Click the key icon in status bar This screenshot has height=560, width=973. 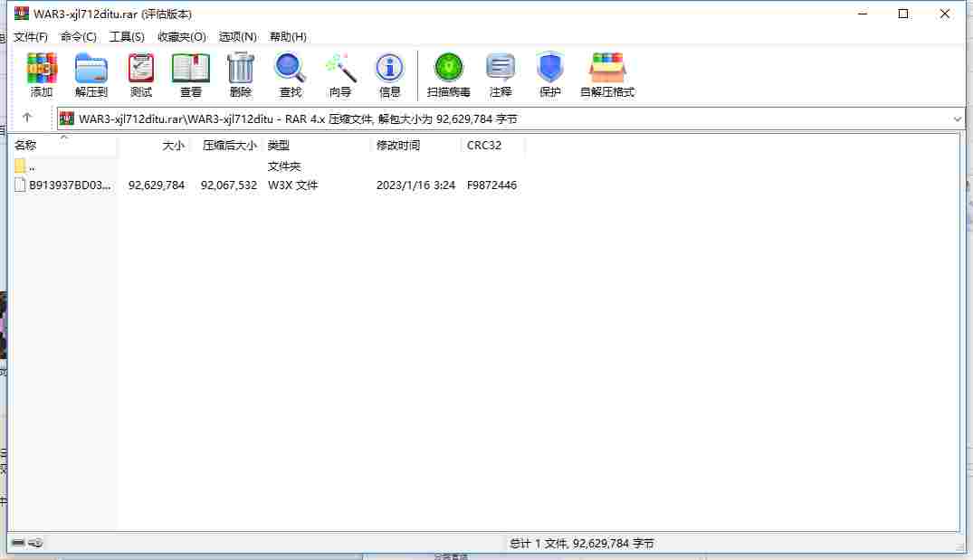click(x=36, y=543)
